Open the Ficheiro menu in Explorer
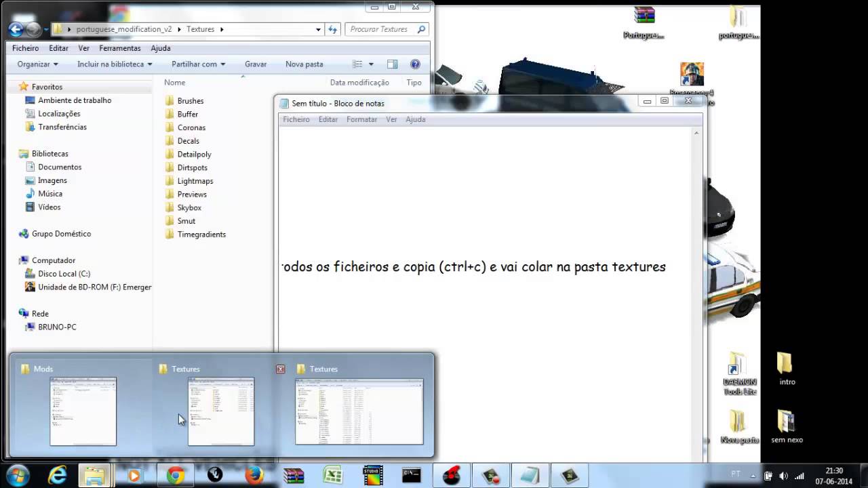Viewport: 868px width, 488px height. coord(26,48)
